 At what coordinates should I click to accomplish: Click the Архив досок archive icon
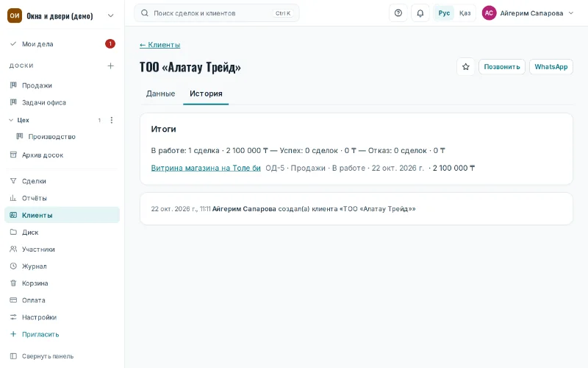[x=13, y=155]
